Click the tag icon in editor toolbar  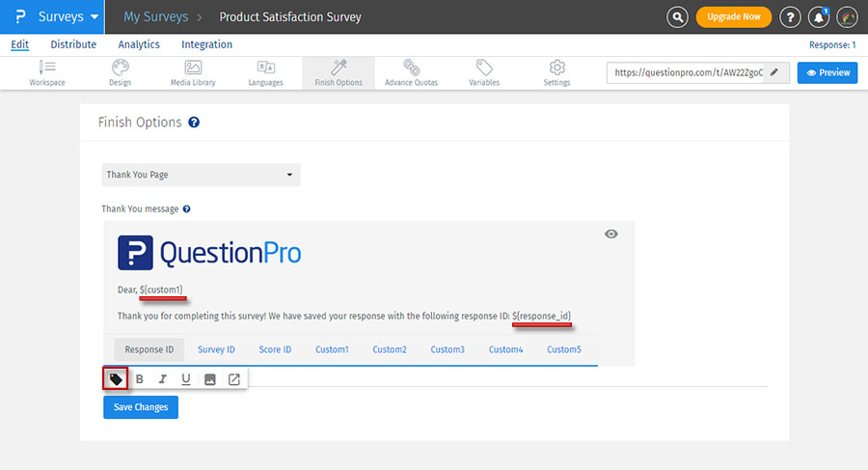(x=116, y=379)
